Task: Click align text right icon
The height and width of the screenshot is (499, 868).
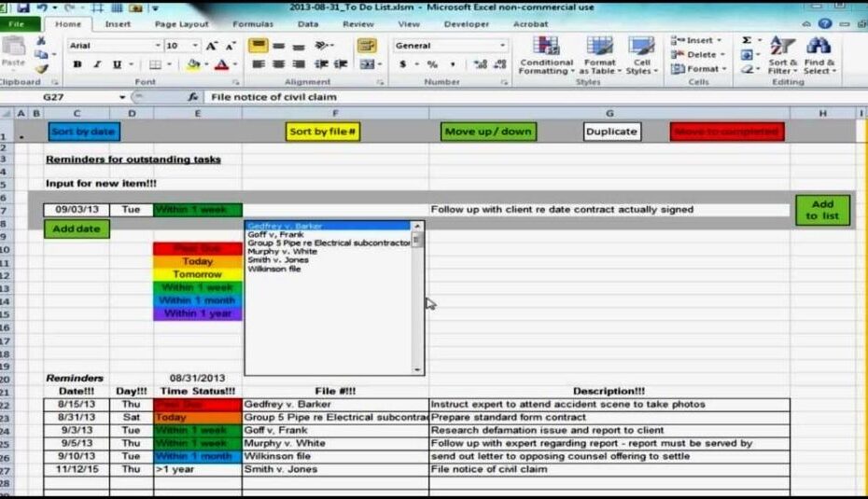Action: coord(299,64)
